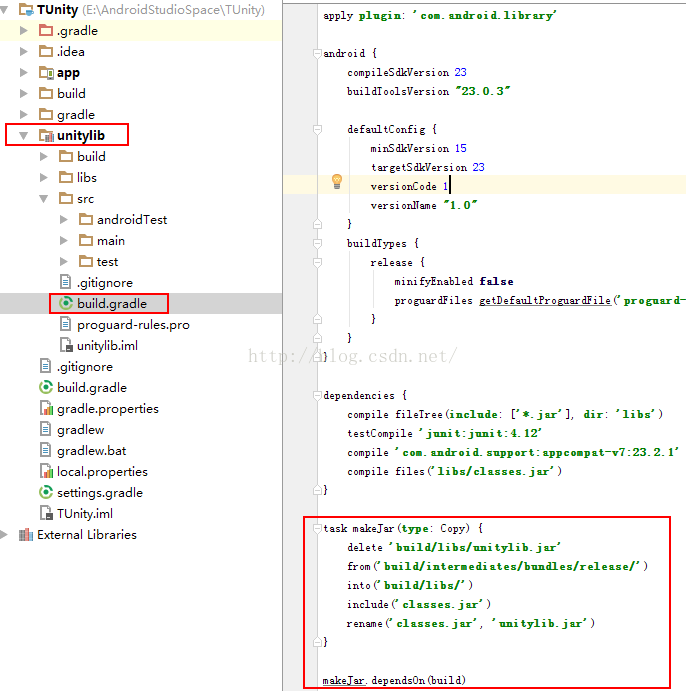The width and height of the screenshot is (686, 691).
Task: Click the 'libs/classes.jar' string
Action: click(493, 472)
